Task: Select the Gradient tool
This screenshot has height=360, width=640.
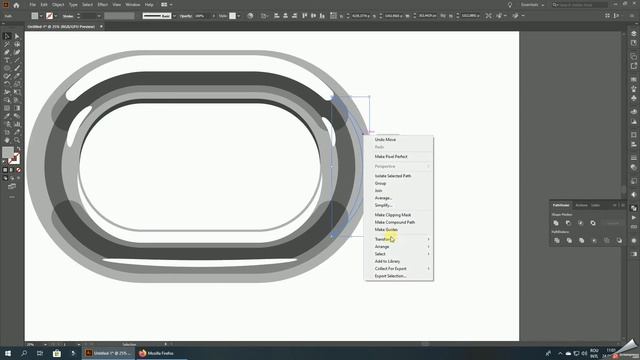Action: click(17, 108)
